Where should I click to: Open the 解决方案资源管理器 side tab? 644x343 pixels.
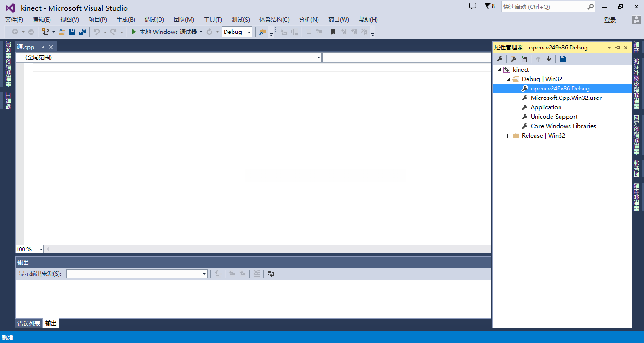click(x=636, y=84)
